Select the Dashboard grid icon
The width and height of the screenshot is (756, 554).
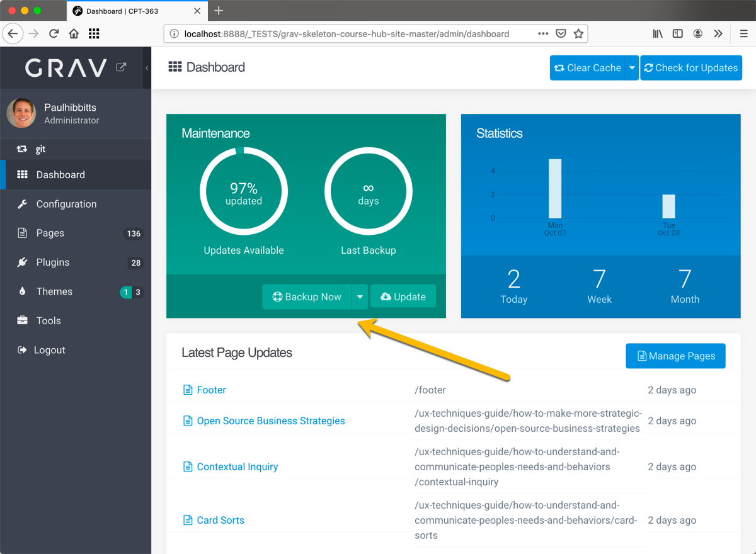click(x=21, y=174)
